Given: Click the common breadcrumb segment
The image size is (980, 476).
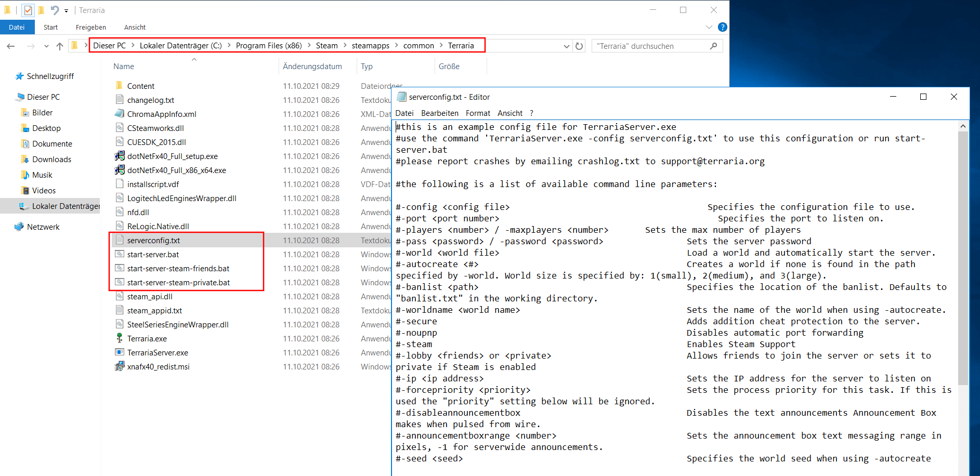Looking at the screenshot, I should pos(419,46).
